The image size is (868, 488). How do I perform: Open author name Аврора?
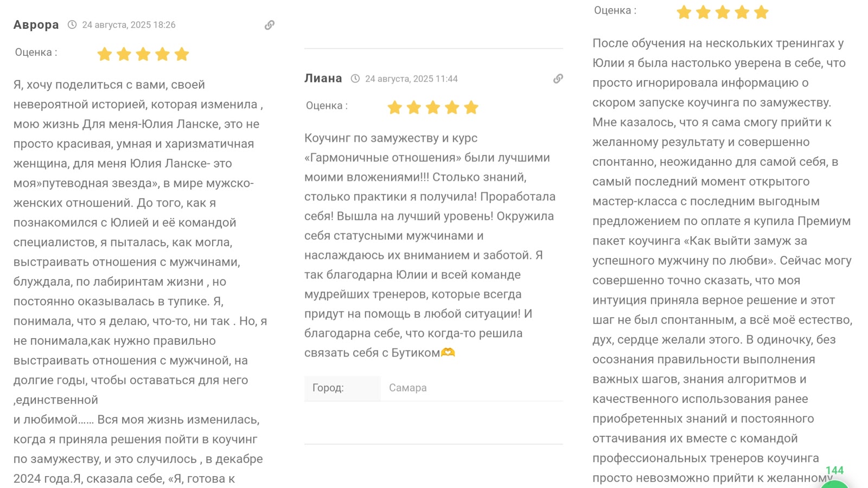click(36, 25)
